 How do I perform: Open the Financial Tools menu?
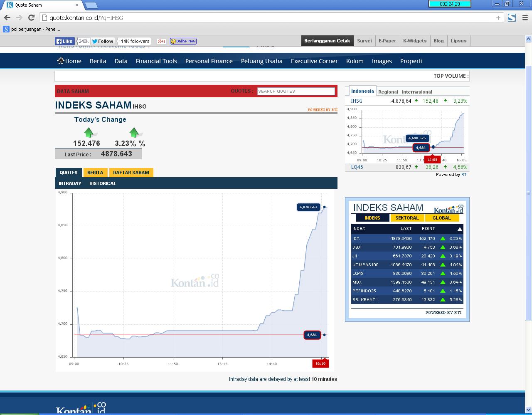pyautogui.click(x=156, y=61)
